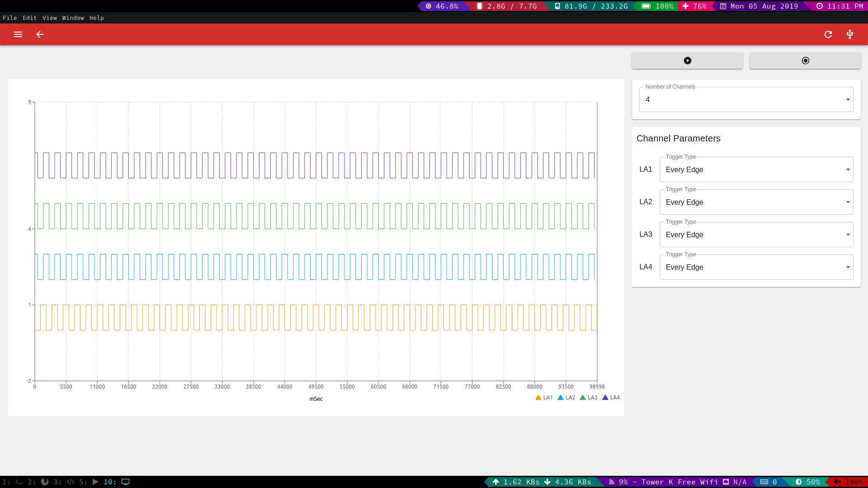The height and width of the screenshot is (488, 868).
Task: Click the USB connection icon
Action: pos(850,34)
